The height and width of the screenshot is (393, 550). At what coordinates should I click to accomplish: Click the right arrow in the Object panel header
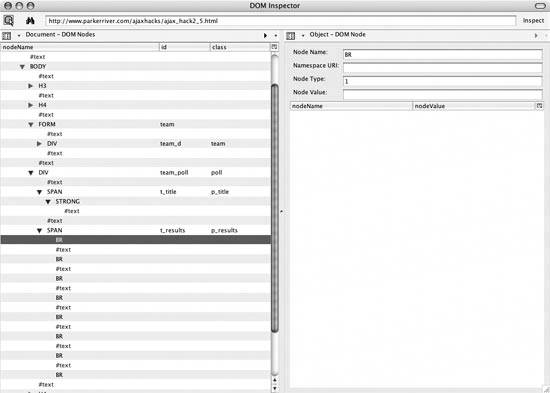(x=536, y=35)
